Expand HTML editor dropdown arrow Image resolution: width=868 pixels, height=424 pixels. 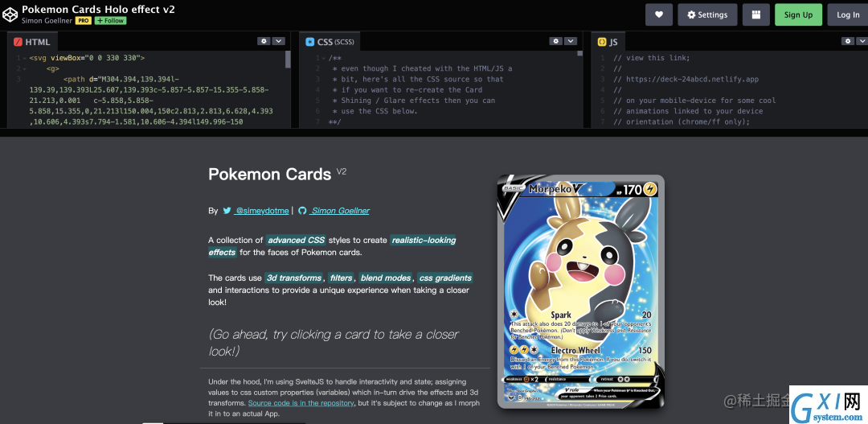278,41
